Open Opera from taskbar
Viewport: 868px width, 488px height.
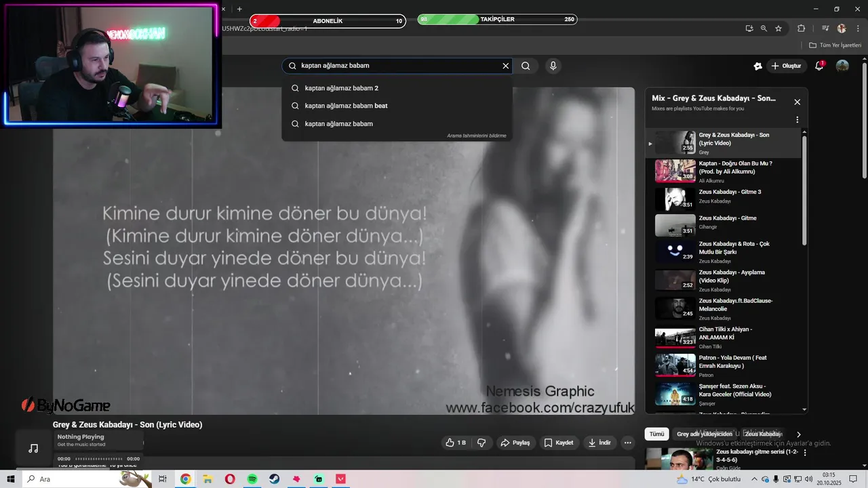click(230, 479)
